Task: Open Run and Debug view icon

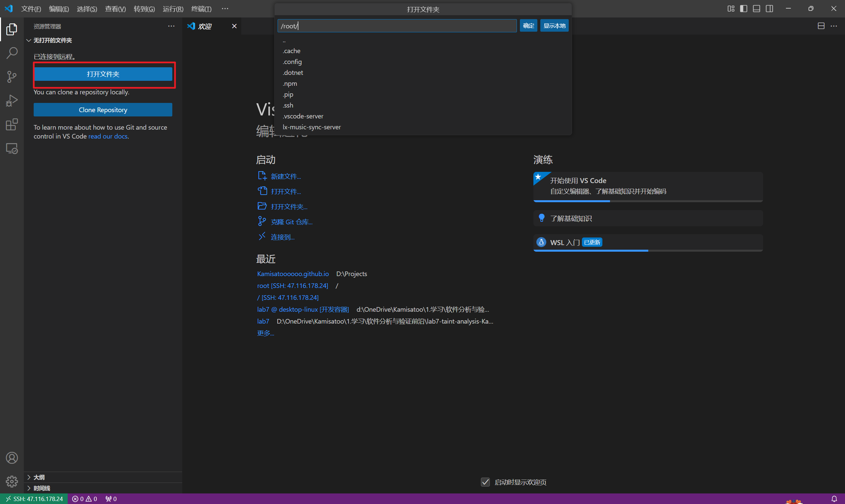Action: point(12,101)
